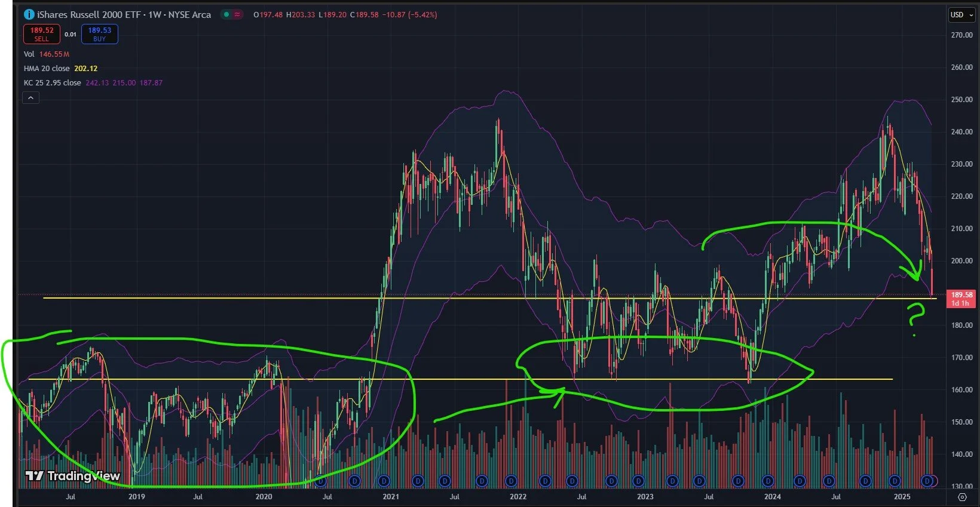
Task: Click the 220.00 price axis label
Action: click(x=961, y=196)
